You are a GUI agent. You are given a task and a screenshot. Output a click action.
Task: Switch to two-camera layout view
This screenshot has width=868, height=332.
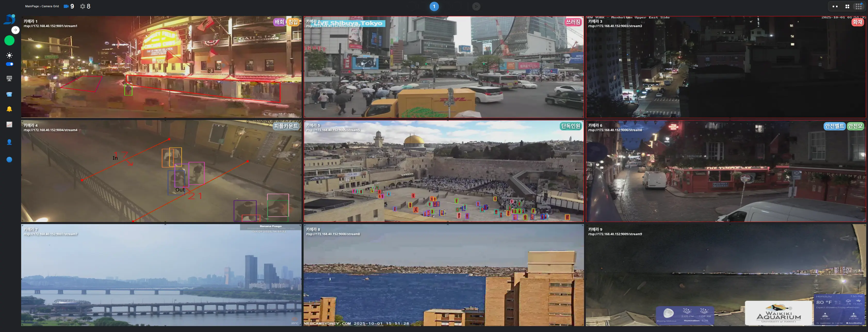point(835,6)
